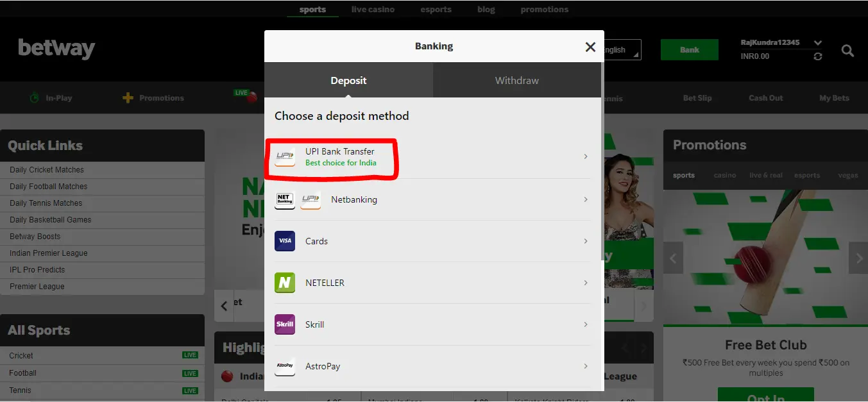Select the UPI Bank Transfer logo icon

tap(285, 156)
